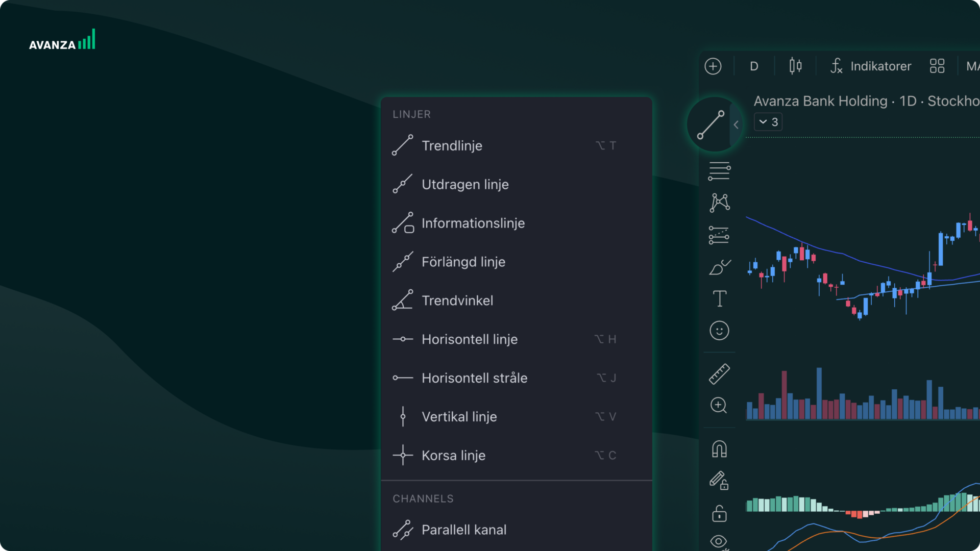Select the brush drawing tool
The width and height of the screenshot is (980, 551).
[719, 267]
